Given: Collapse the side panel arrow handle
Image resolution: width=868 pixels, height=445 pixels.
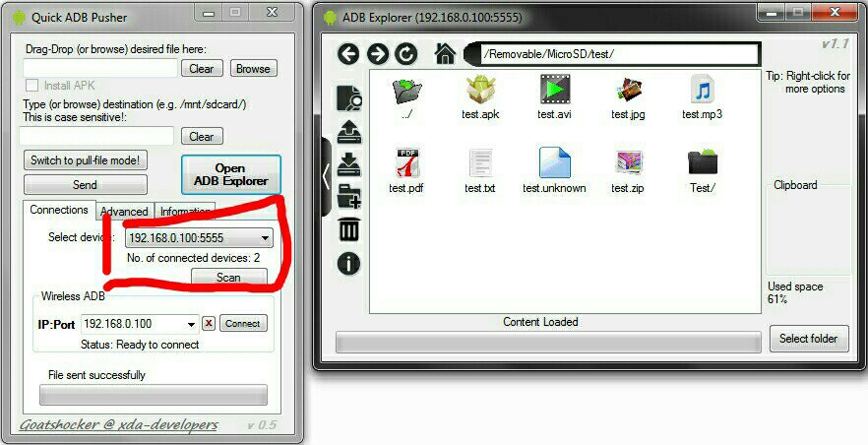Looking at the screenshot, I should [326, 175].
